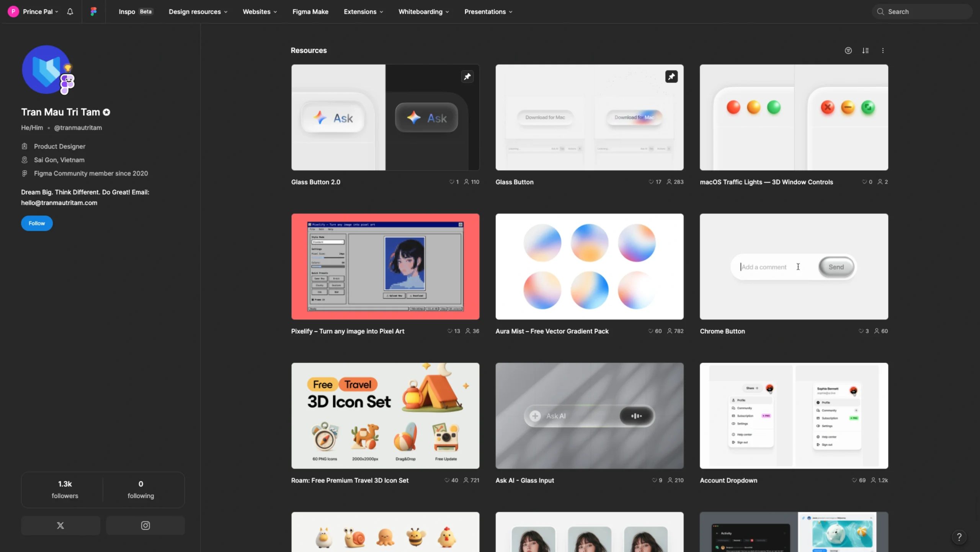Follow Tran Mau Tri Tam
980x552 pixels.
click(37, 223)
